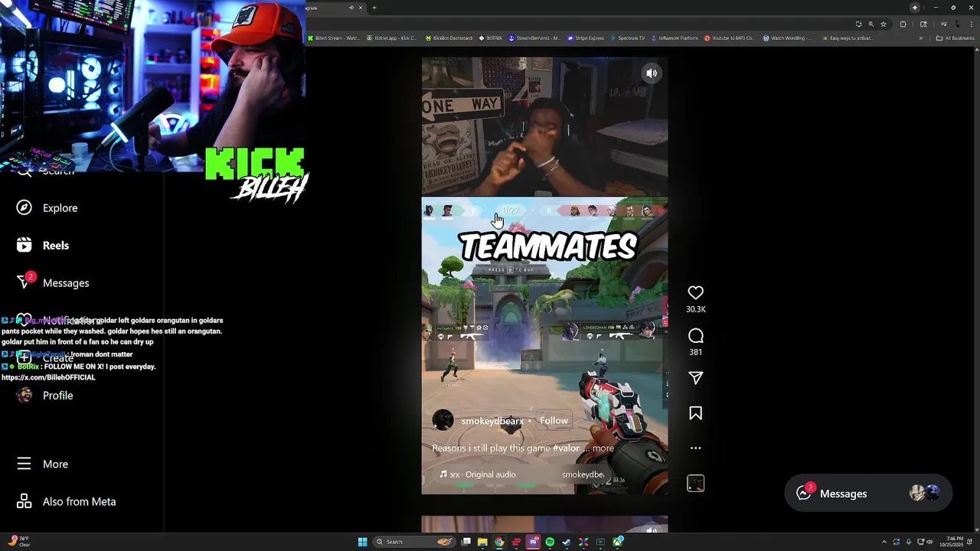Close the Instagram browser tab
This screenshot has width=980, height=551.
point(361,8)
